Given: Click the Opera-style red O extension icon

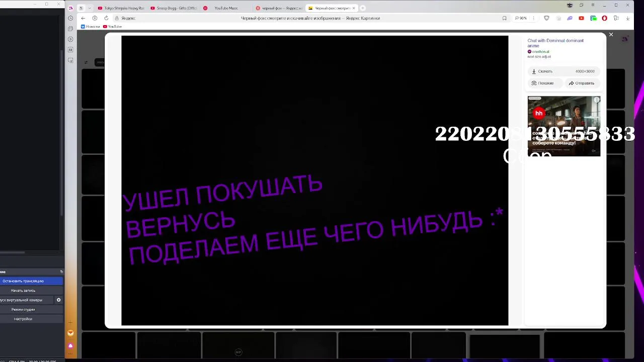Looking at the screenshot, I should (604, 18).
